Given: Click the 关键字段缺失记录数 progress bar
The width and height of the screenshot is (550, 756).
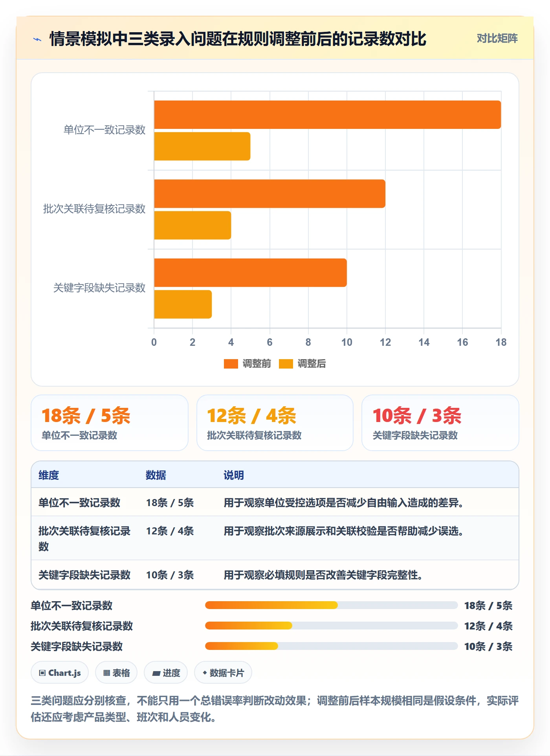Looking at the screenshot, I should click(331, 646).
